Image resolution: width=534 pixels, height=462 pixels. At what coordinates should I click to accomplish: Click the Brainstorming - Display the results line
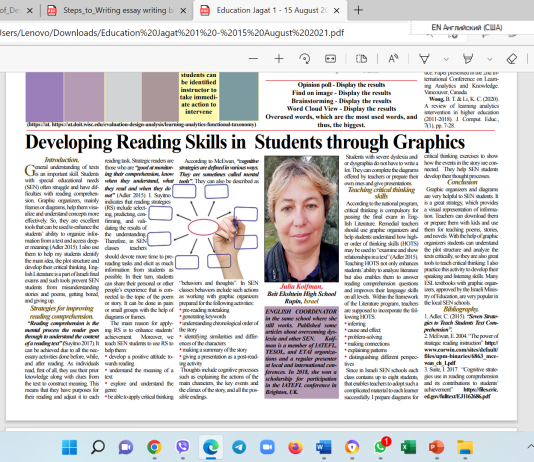pos(341,101)
